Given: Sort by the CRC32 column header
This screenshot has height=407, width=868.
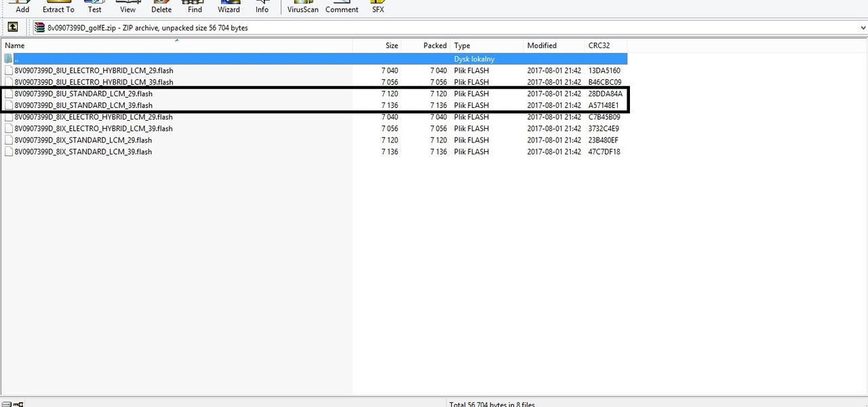Looking at the screenshot, I should coord(606,45).
